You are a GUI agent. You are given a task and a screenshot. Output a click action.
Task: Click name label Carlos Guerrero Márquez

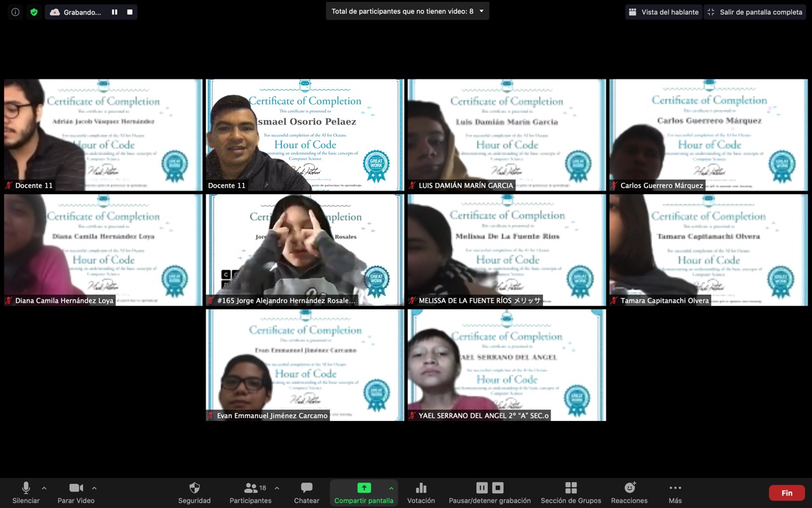point(662,185)
